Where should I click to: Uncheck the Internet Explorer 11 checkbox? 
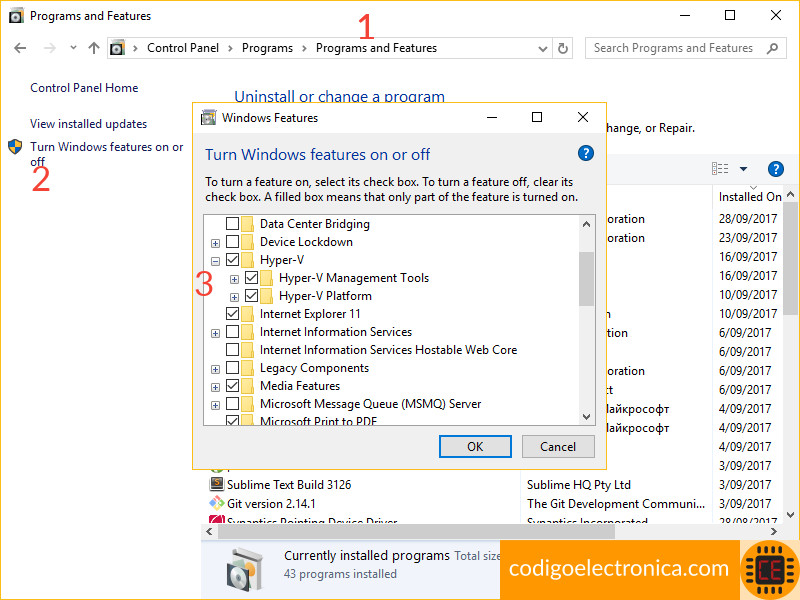coord(232,314)
